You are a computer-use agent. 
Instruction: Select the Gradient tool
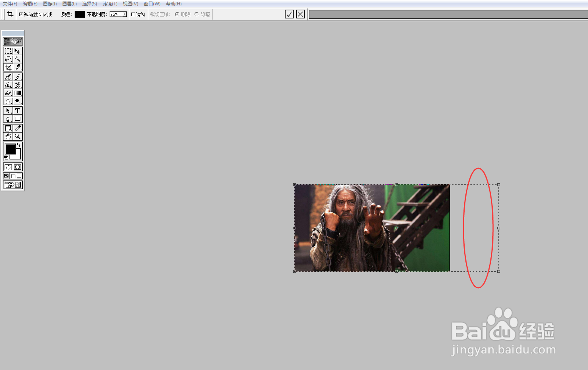click(18, 93)
